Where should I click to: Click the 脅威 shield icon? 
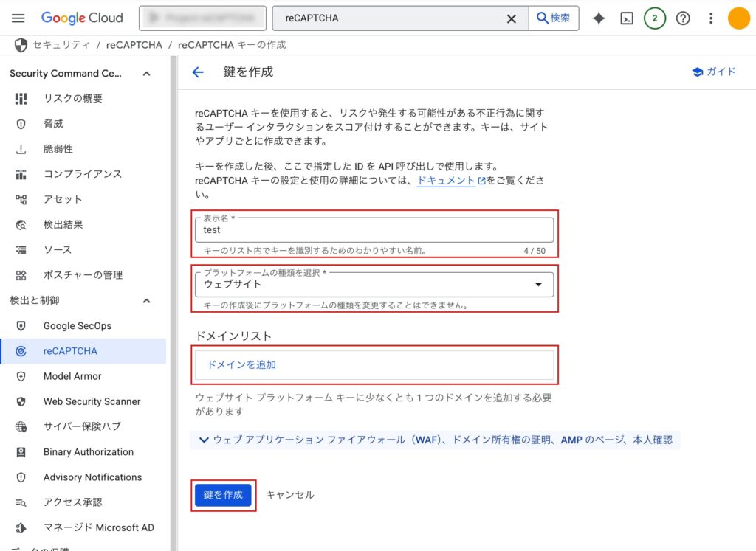(21, 124)
